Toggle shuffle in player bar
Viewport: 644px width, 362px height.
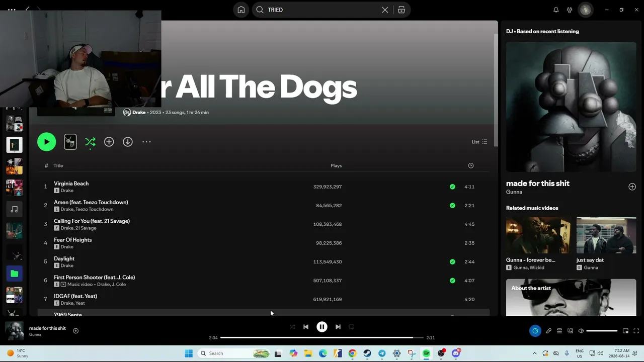(292, 327)
